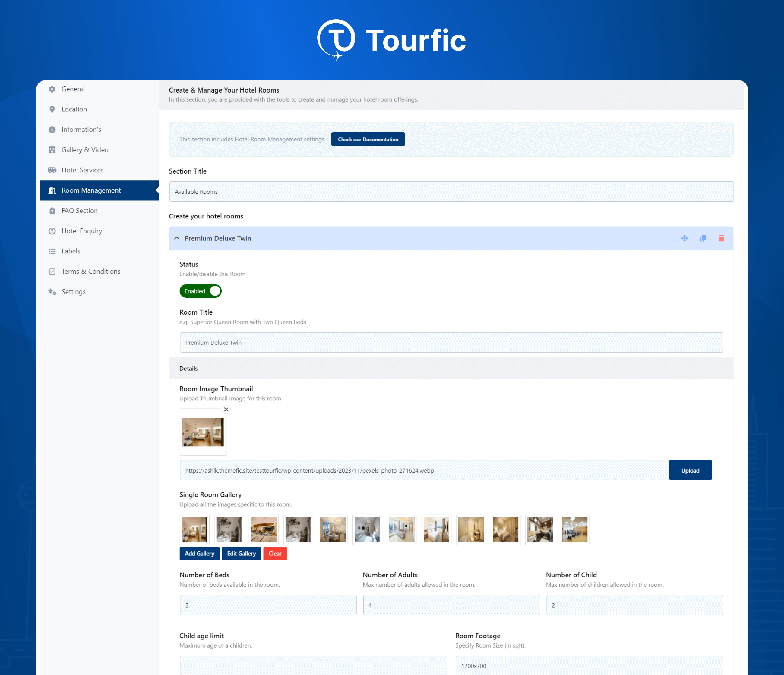Open Terms & Conditions tab
784x675 pixels.
[99, 272]
